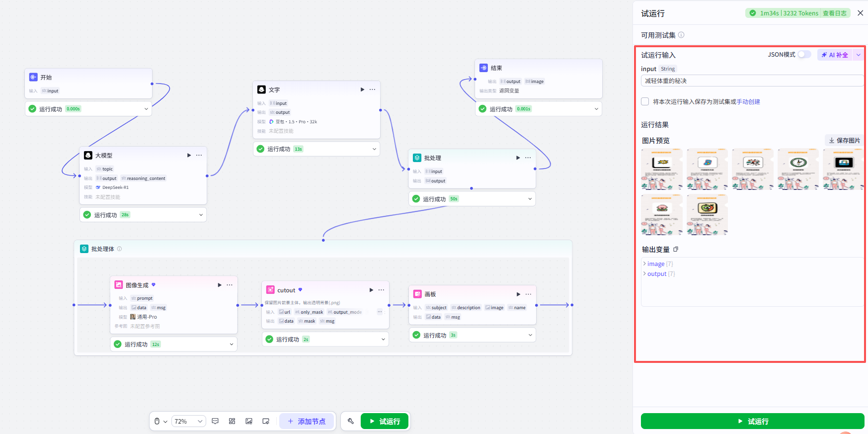Run the 画板 node with its play icon
868x434 pixels.
click(x=518, y=294)
